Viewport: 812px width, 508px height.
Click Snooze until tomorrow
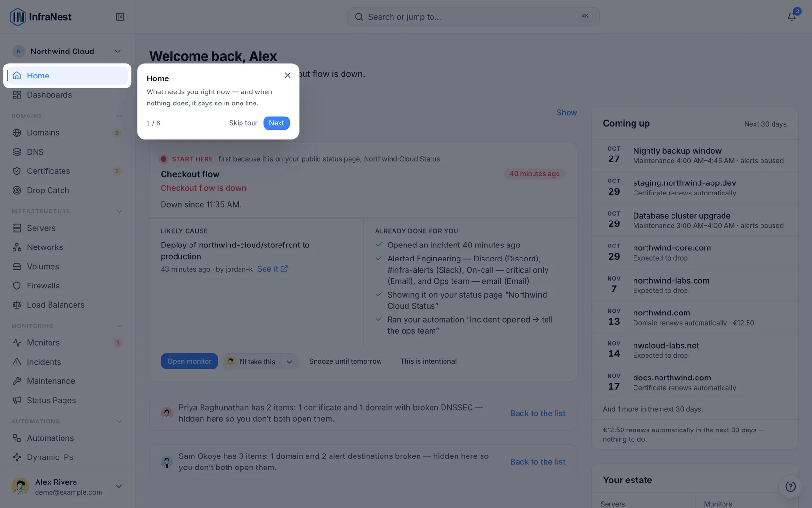[x=345, y=361]
